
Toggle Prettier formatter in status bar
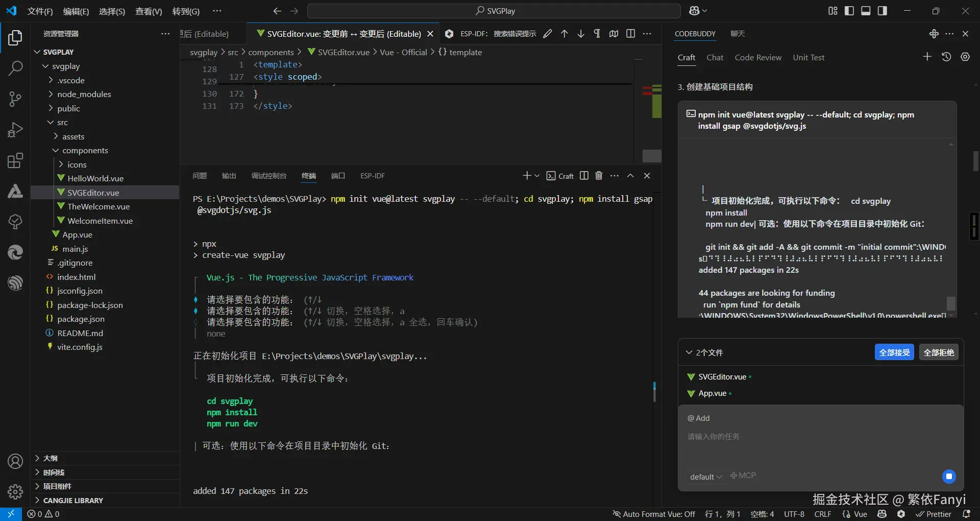tap(934, 514)
